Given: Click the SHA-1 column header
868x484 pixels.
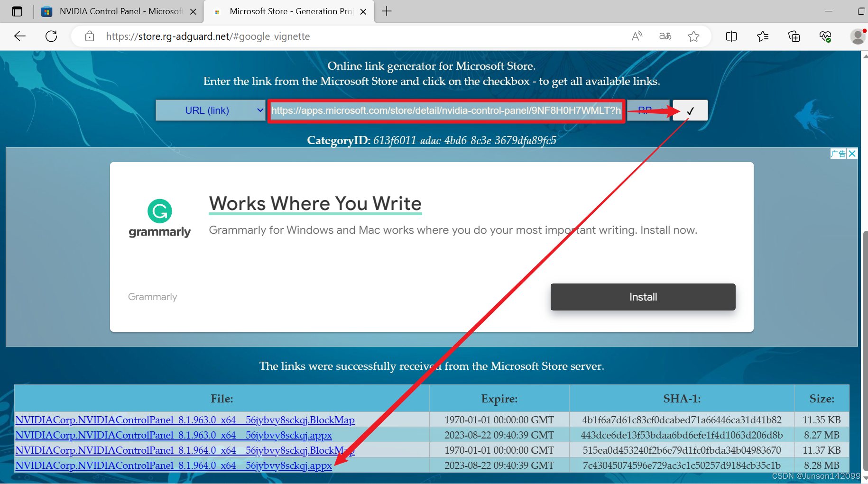Looking at the screenshot, I should click(682, 399).
